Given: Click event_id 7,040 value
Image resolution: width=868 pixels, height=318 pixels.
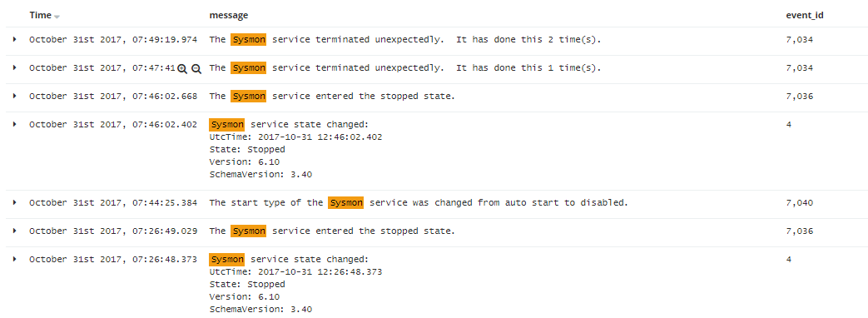Looking at the screenshot, I should 800,203.
